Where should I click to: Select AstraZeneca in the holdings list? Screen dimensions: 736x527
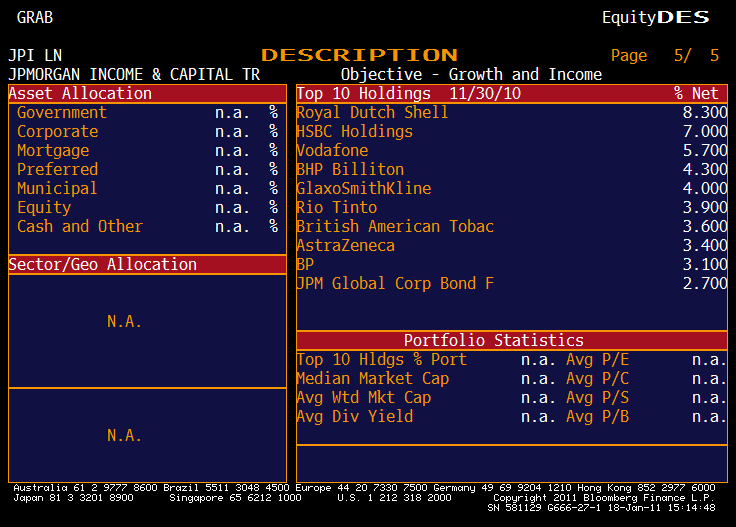345,246
